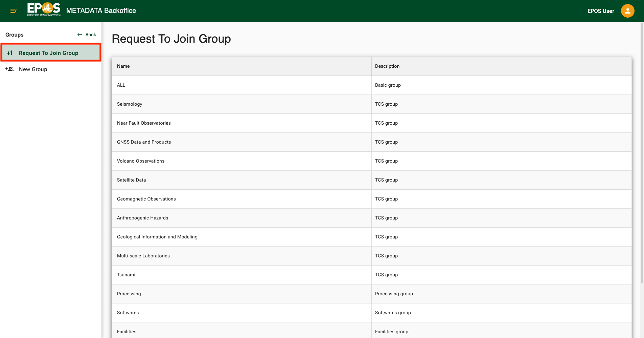Select the Tsunami TCS group

coord(241,275)
